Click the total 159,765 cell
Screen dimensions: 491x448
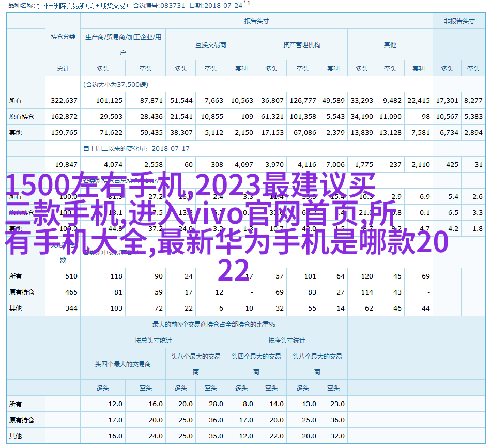click(64, 132)
